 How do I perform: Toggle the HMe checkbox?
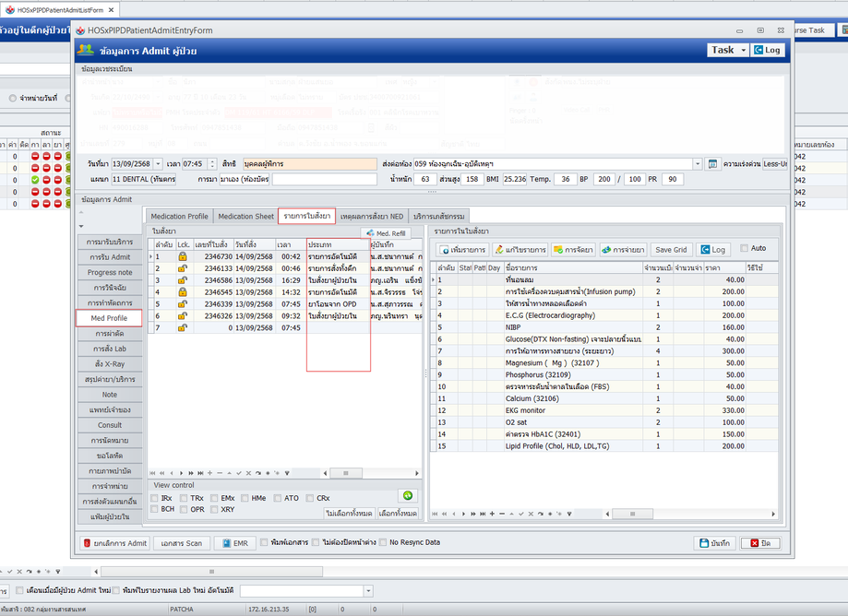tap(245, 498)
